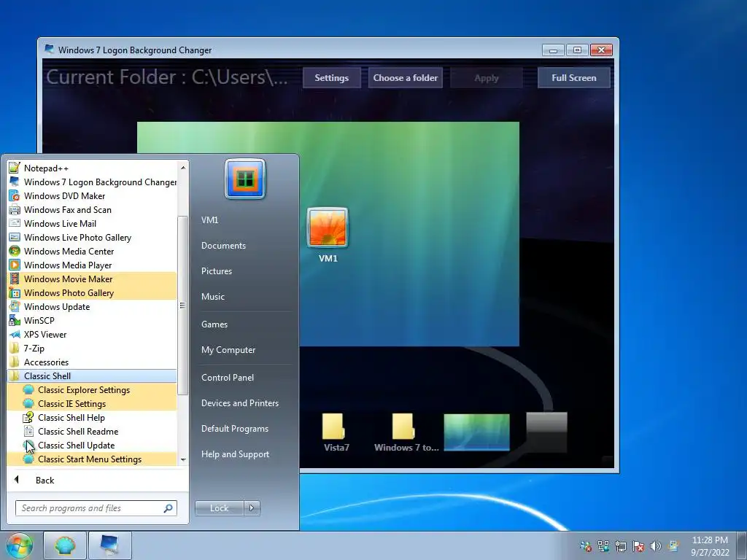Open the volume speaker tray icon
747x560 pixels.
(x=656, y=545)
